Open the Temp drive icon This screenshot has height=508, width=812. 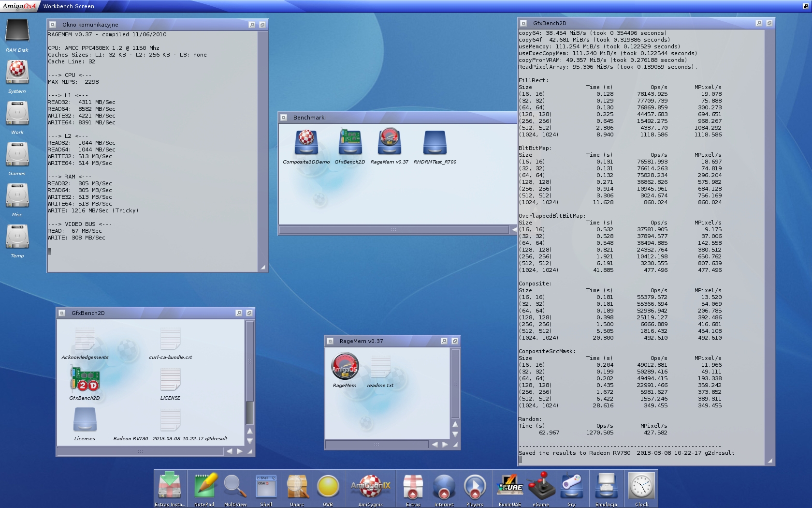17,237
